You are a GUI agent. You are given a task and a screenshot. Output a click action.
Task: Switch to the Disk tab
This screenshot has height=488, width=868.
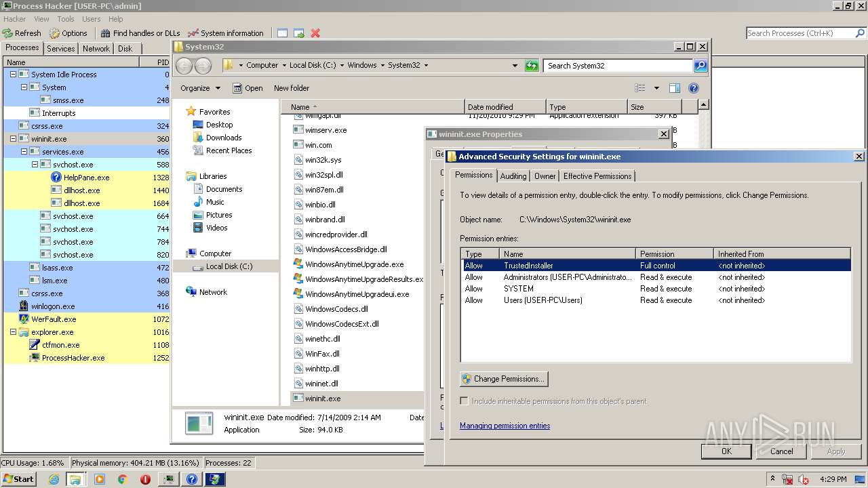pyautogui.click(x=125, y=49)
